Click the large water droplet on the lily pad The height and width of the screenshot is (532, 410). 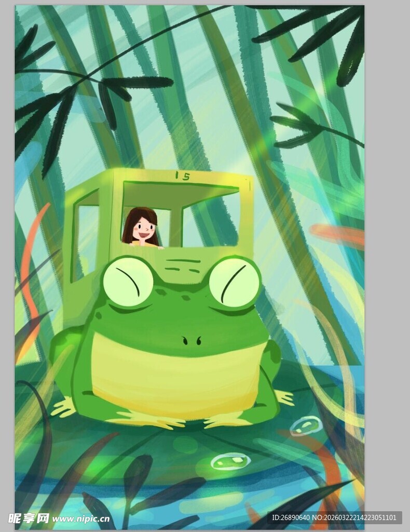coord(230,461)
